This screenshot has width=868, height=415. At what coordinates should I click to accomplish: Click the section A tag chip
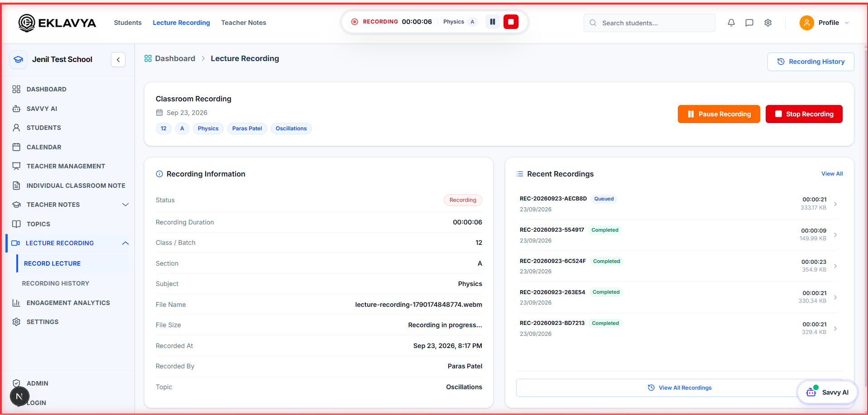182,129
